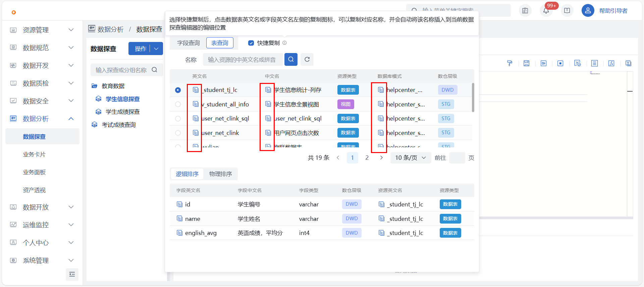Click the 前往 page number input

point(457,158)
